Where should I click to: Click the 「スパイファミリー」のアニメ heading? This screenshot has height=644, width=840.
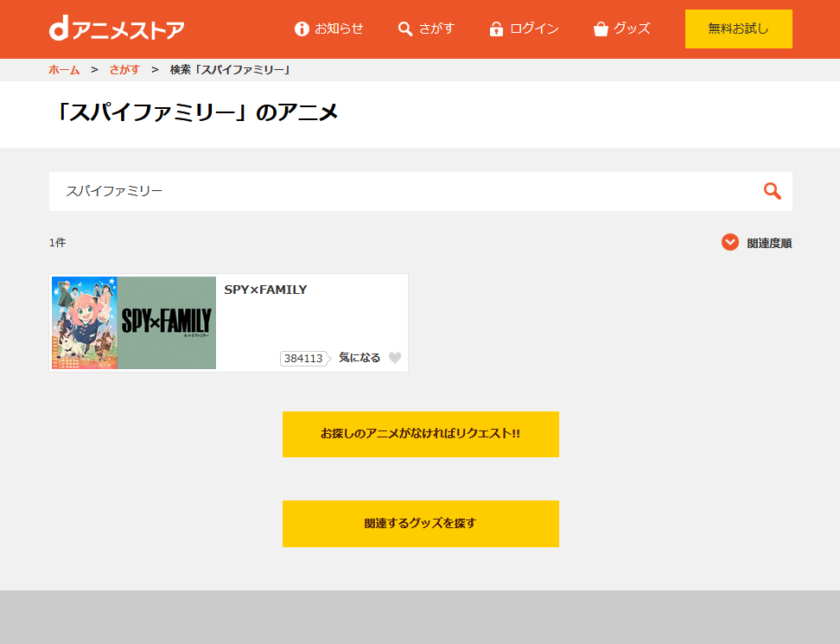point(196,112)
